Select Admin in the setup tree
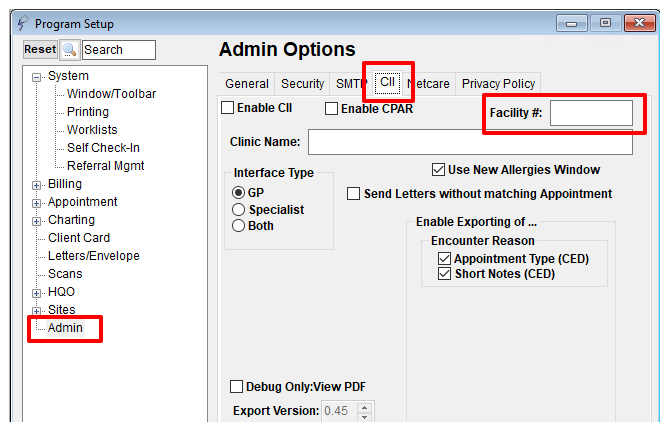The width and height of the screenshot is (667, 431). coord(65,328)
